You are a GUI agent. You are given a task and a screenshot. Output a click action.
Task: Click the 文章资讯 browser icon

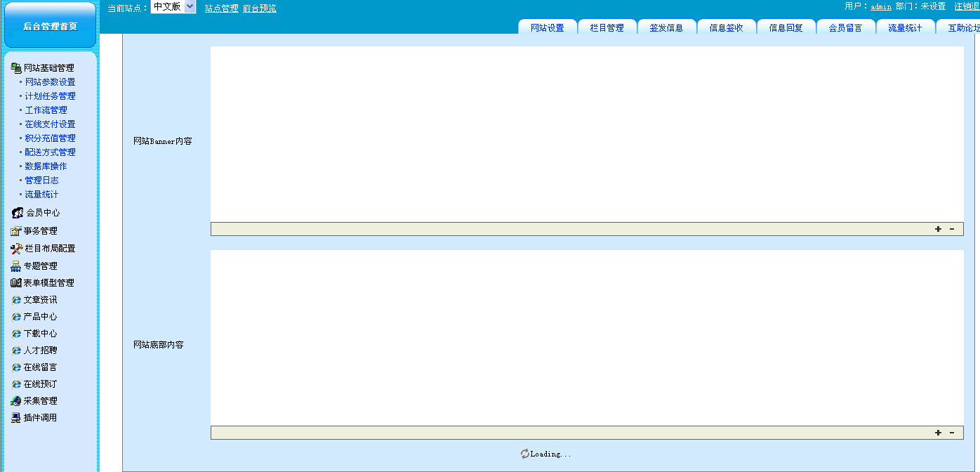tap(16, 300)
